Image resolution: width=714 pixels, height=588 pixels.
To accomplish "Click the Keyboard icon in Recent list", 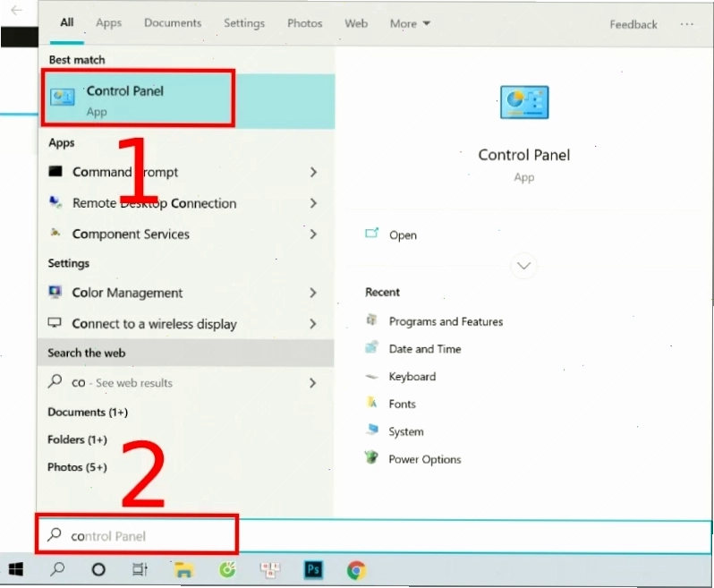I will coord(371,376).
